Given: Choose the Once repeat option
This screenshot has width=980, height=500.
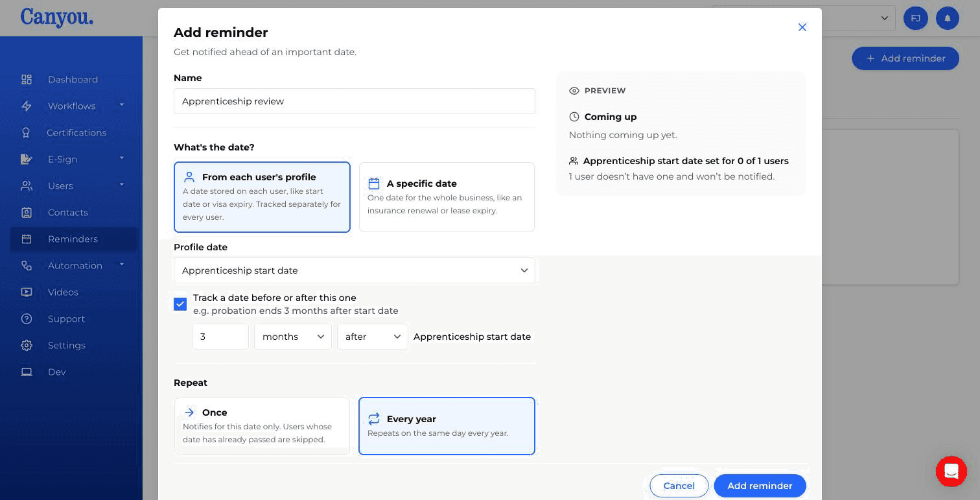Looking at the screenshot, I should [262, 426].
